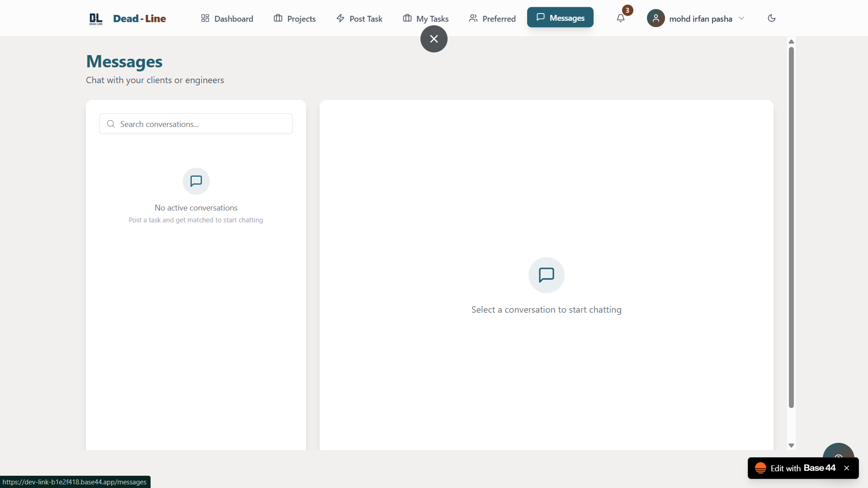The image size is (868, 488).
Task: Click the Dead-Line DL logo icon
Action: [96, 19]
